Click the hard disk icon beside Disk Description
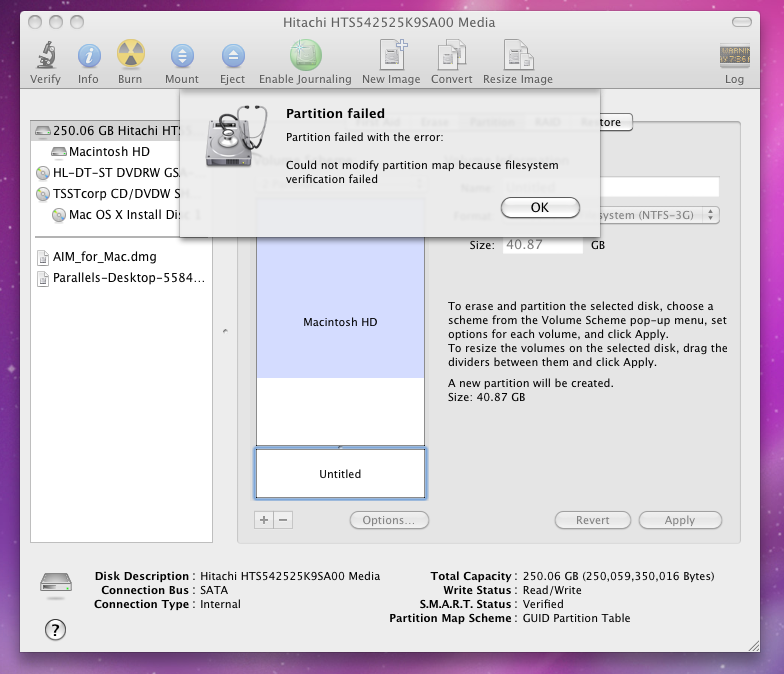Viewport: 784px width, 674px height. (x=56, y=584)
